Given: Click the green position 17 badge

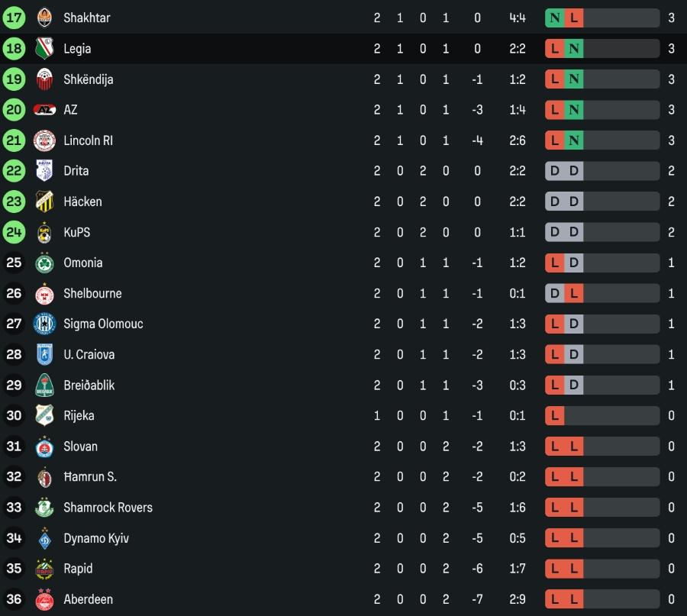Looking at the screenshot, I should [x=14, y=18].
